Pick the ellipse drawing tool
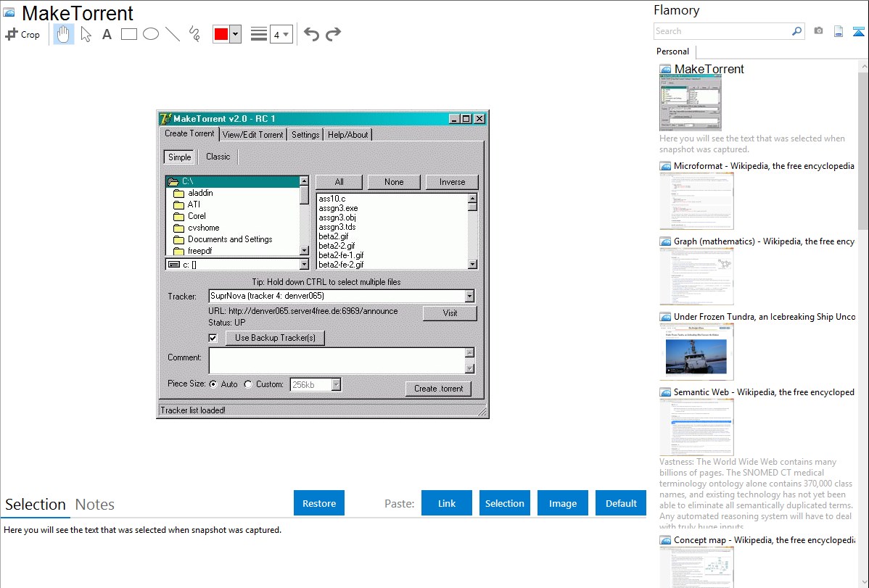This screenshot has width=869, height=588. [x=151, y=34]
